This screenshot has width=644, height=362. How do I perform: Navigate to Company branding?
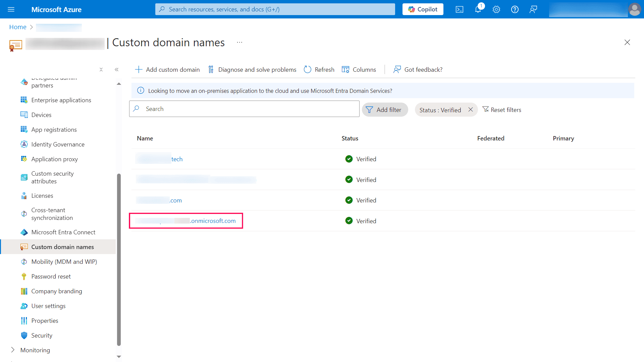(56, 291)
